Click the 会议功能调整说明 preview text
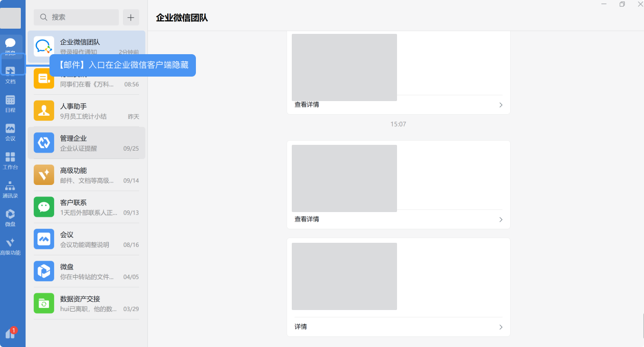 [84, 245]
